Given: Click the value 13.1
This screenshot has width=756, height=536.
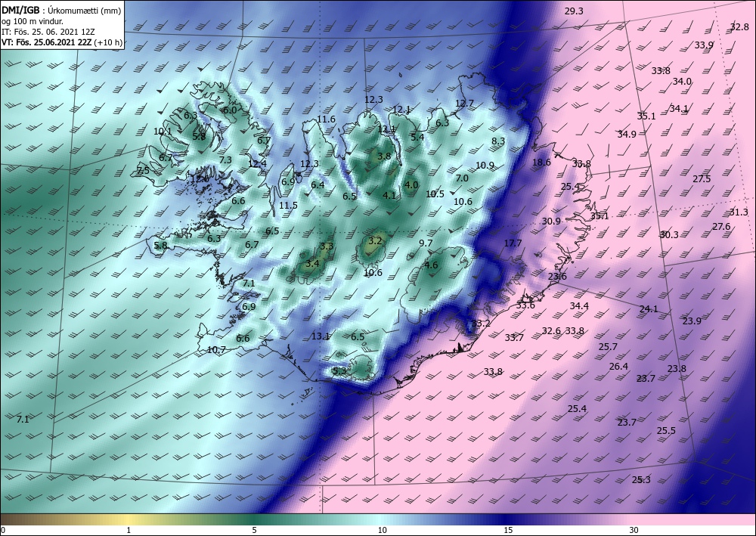Looking at the screenshot, I should (321, 336).
